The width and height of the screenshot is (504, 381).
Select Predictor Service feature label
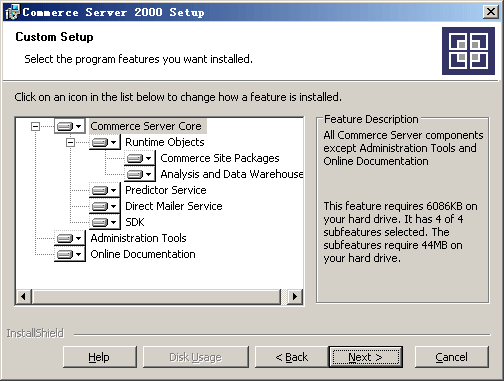pyautogui.click(x=166, y=190)
